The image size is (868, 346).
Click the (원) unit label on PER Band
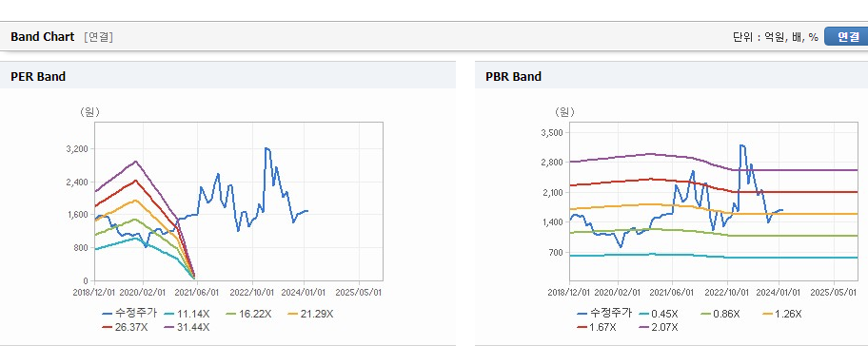90,111
